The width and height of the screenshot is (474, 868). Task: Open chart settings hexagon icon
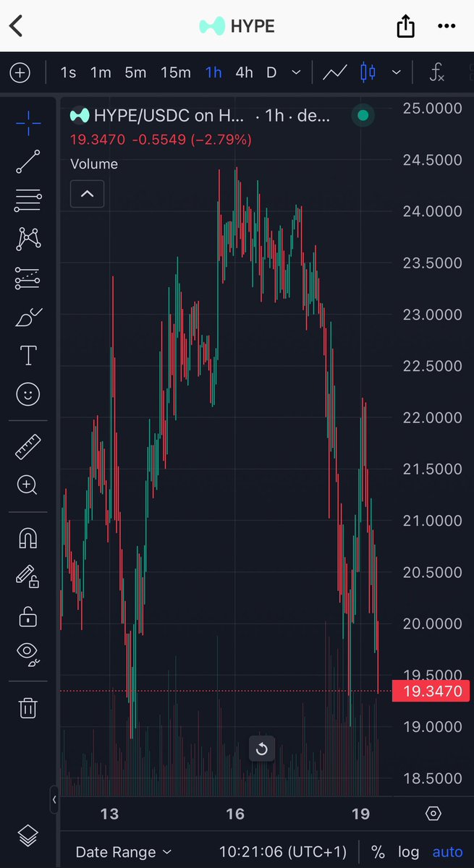433,814
